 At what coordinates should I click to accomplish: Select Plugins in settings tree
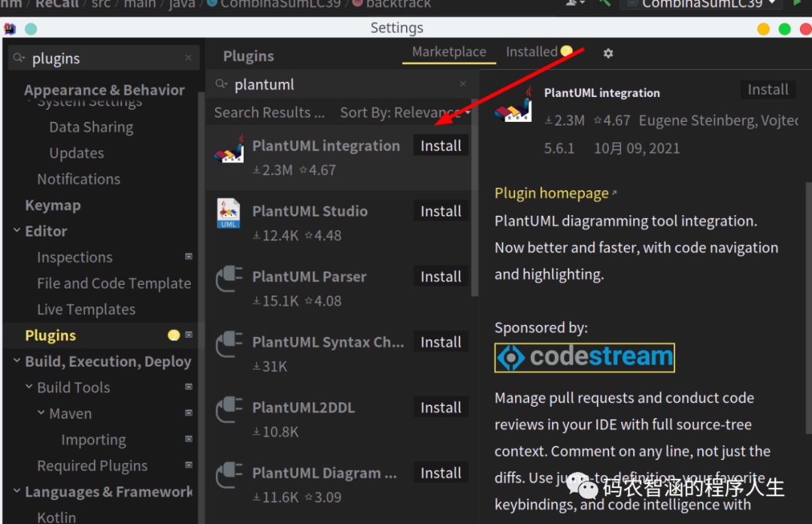(x=50, y=335)
